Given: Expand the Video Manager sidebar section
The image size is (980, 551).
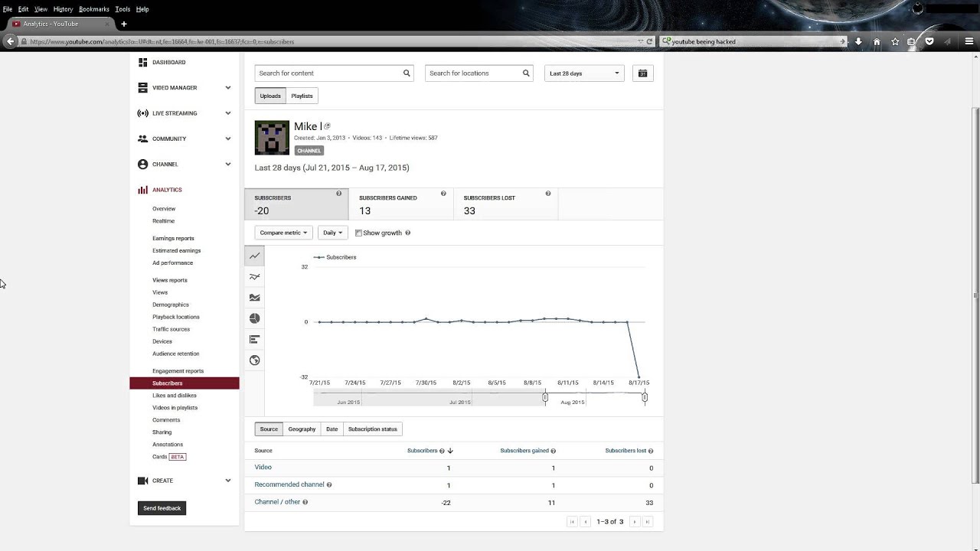Looking at the screenshot, I should [x=228, y=88].
